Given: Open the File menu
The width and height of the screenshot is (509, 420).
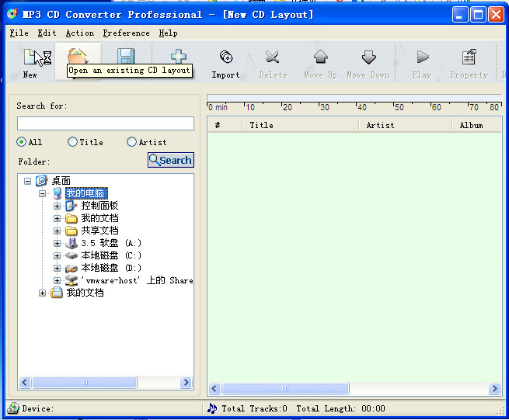Looking at the screenshot, I should (x=19, y=33).
